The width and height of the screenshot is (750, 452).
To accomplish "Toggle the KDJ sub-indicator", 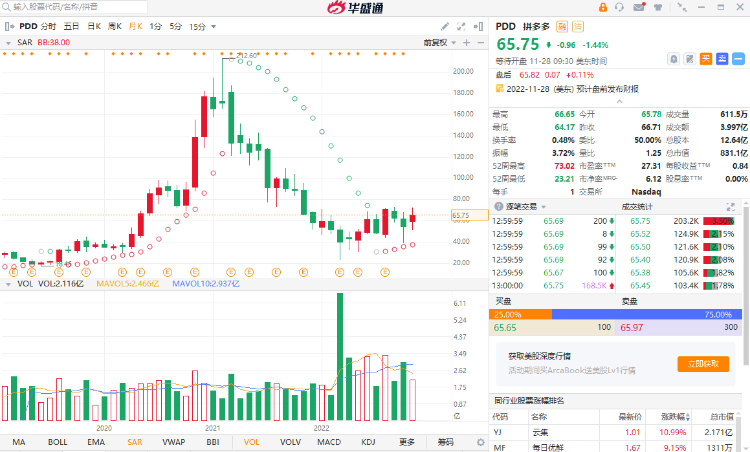I will (368, 442).
